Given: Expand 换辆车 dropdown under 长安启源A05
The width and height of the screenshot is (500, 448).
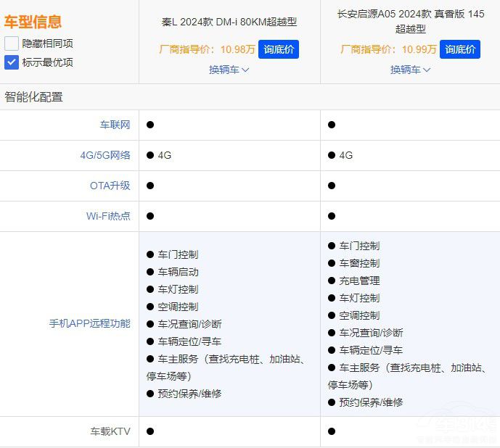Looking at the screenshot, I should pyautogui.click(x=410, y=70).
